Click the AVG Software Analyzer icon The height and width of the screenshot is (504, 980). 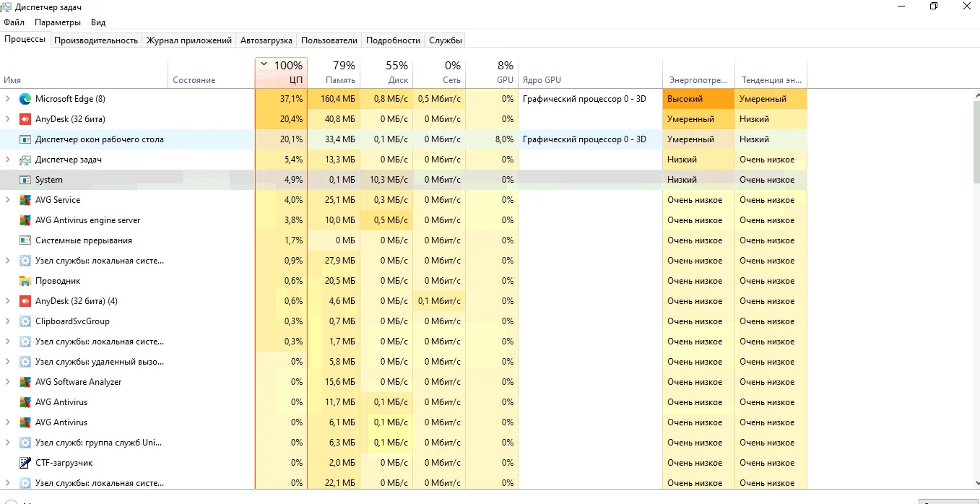coord(25,382)
